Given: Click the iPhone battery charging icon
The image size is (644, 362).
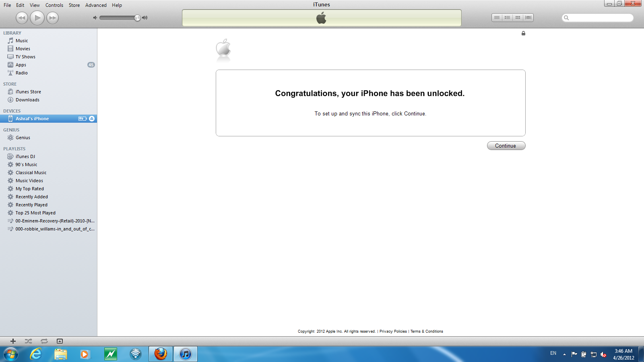Looking at the screenshot, I should (x=83, y=119).
